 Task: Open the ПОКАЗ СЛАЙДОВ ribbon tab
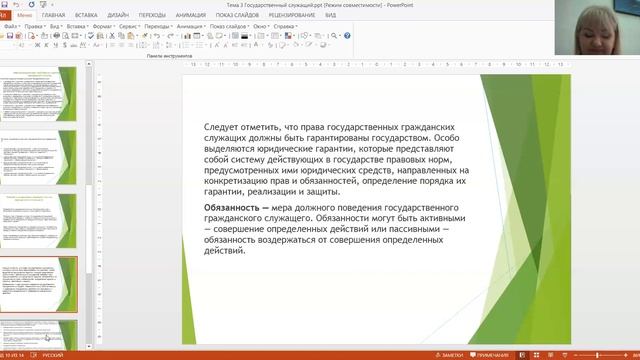(237, 15)
